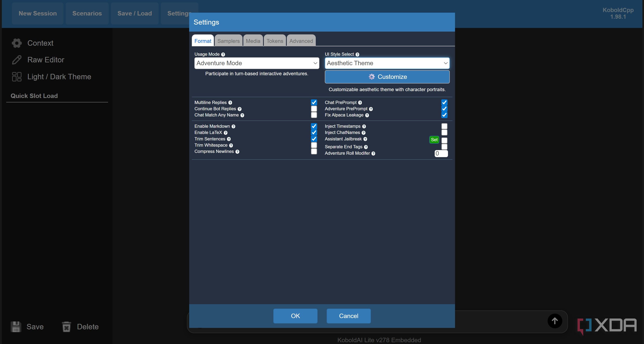Switch to the Media tab
This screenshot has height=344, width=644.
coord(253,41)
